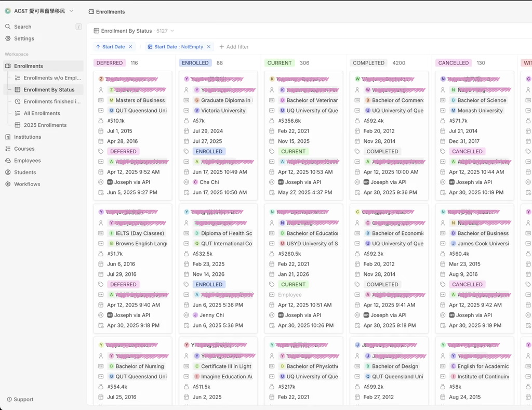This screenshot has width=532, height=410.
Task: Click Bachelor of Veterinar course chip
Action: point(309,100)
